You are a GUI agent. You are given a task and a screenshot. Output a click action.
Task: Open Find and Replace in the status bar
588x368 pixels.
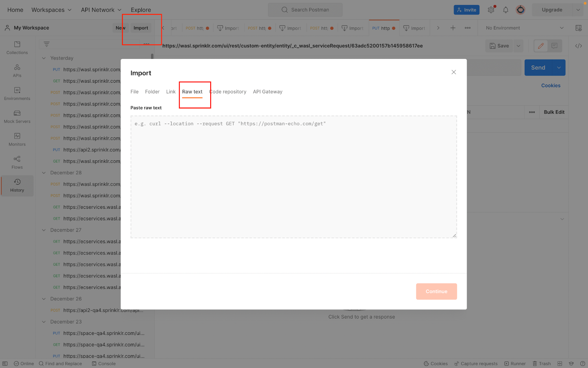pyautogui.click(x=60, y=364)
